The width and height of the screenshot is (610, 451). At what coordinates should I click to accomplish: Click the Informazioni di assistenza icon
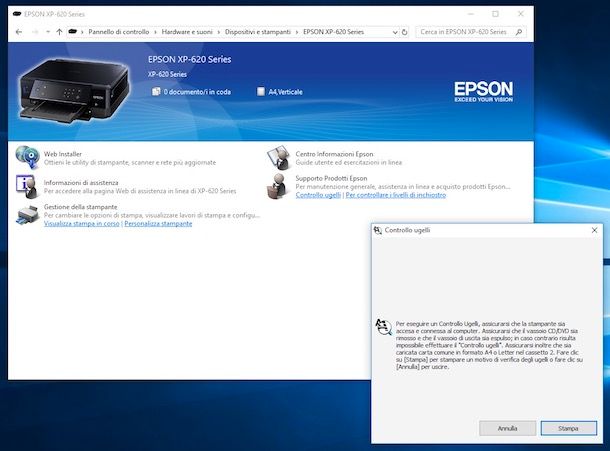coord(27,186)
